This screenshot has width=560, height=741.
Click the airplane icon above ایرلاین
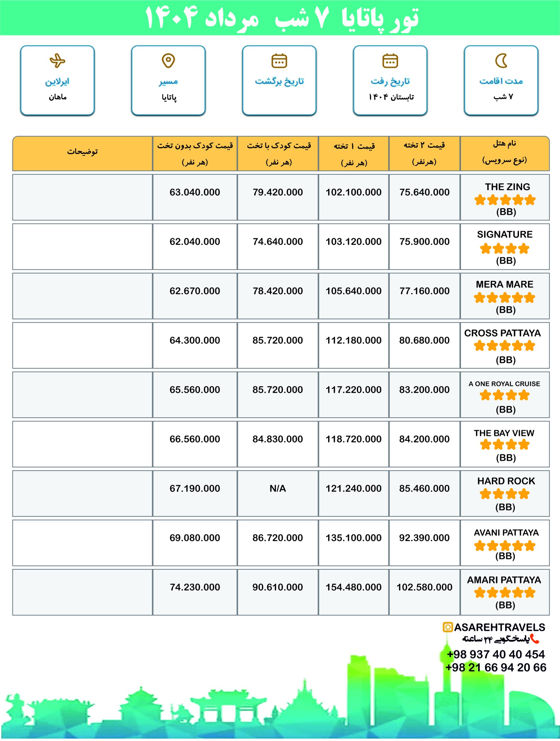pyautogui.click(x=57, y=60)
